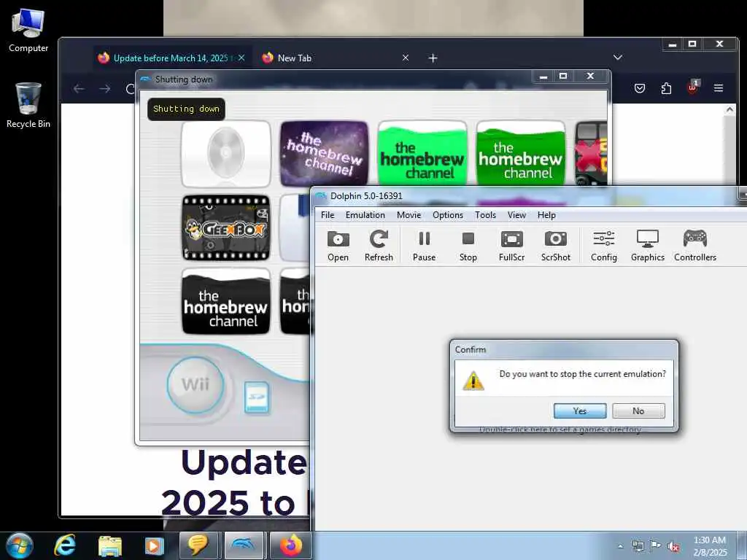Select the purple Homebrew Channel tile
The image size is (747, 560).
tap(324, 154)
